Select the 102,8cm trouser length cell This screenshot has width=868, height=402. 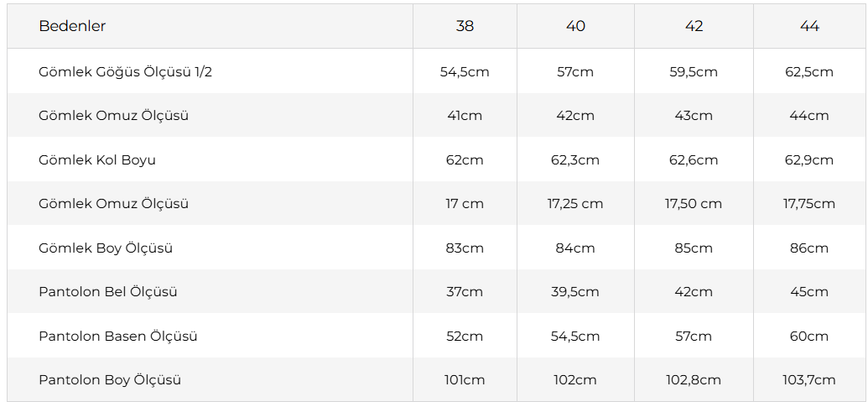click(694, 380)
